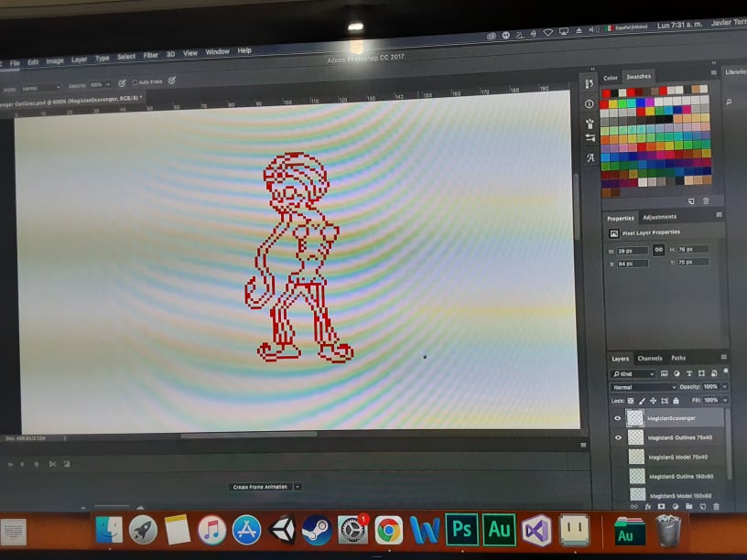Open the Info panel icon
Screen dimensions: 747x560
click(x=590, y=103)
